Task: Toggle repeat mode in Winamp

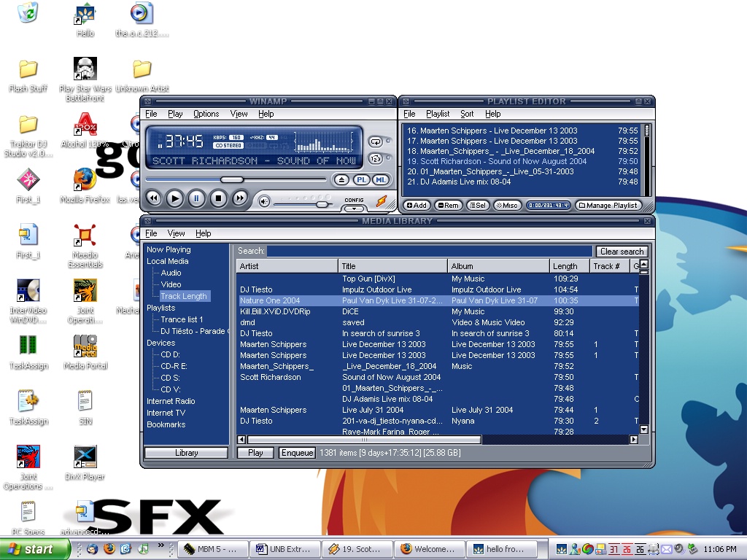Action: [x=376, y=141]
